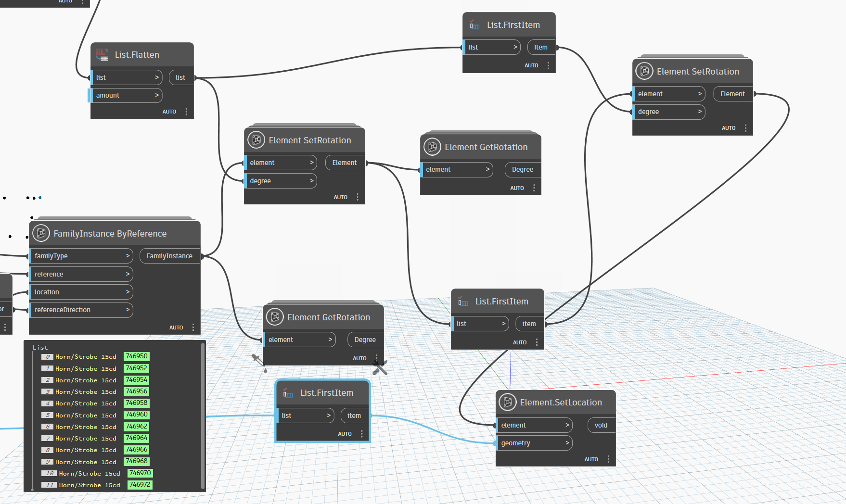Viewport: 846px width, 504px height.
Task: Select the FamilyInstance ByReference node title
Action: coord(110,234)
